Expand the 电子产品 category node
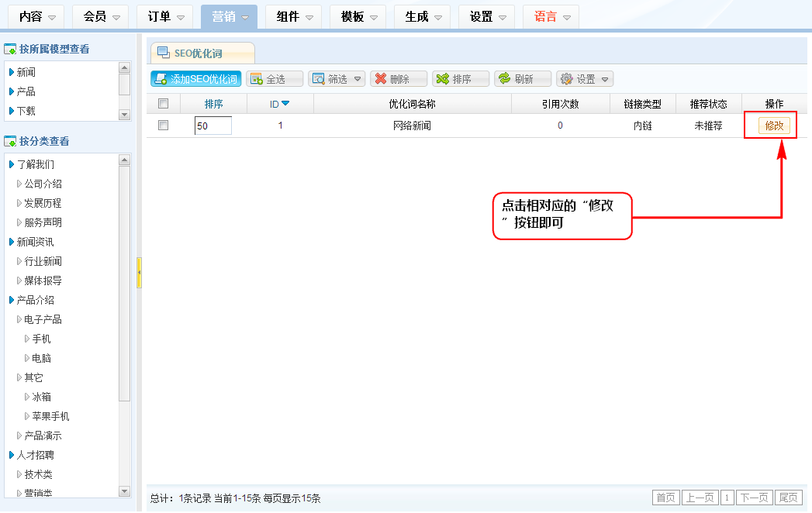 [x=19, y=319]
